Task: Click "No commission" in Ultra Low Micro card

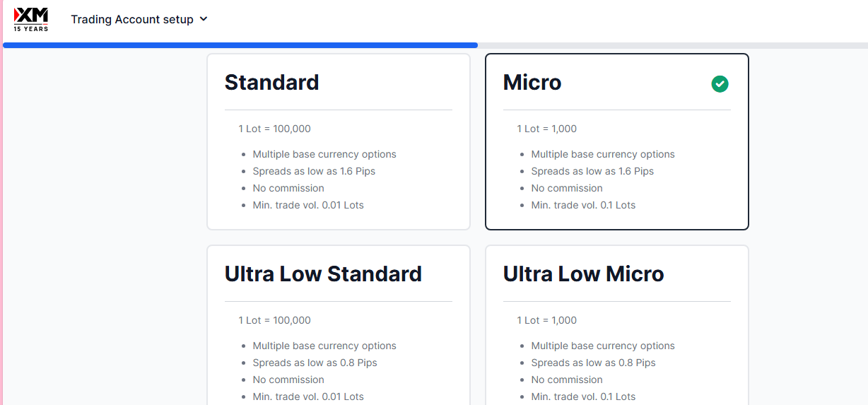Action: [567, 380]
